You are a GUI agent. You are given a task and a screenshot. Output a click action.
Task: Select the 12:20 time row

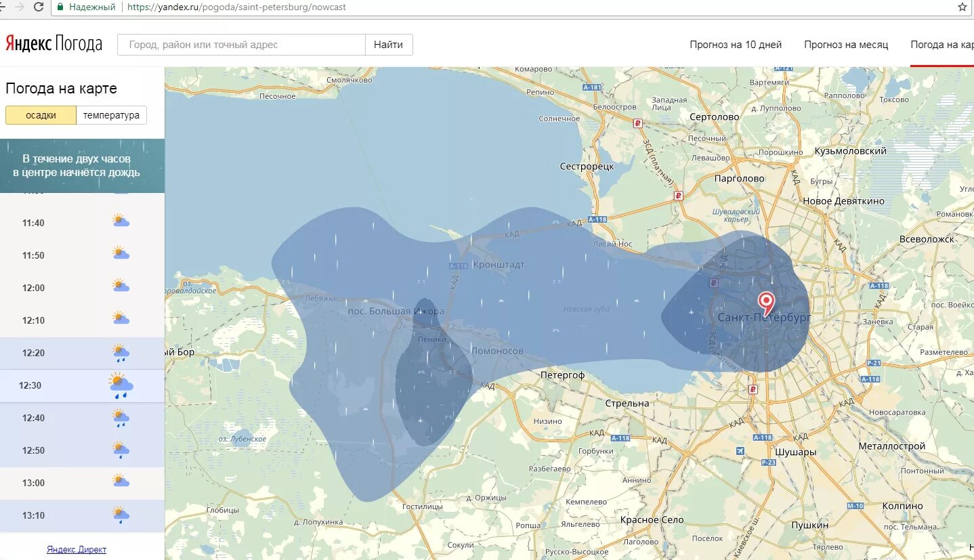click(x=82, y=353)
